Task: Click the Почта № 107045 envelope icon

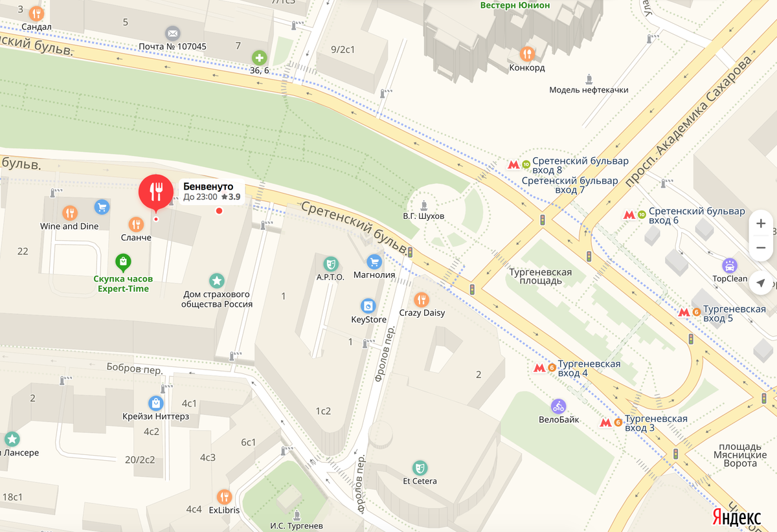Action: (x=172, y=33)
